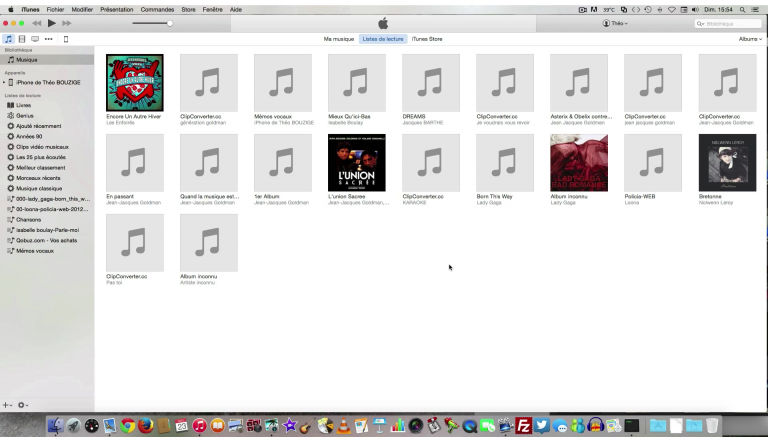Viewport: 768px width, 437px height.
Task: Open the Fichier menu
Action: pos(55,9)
